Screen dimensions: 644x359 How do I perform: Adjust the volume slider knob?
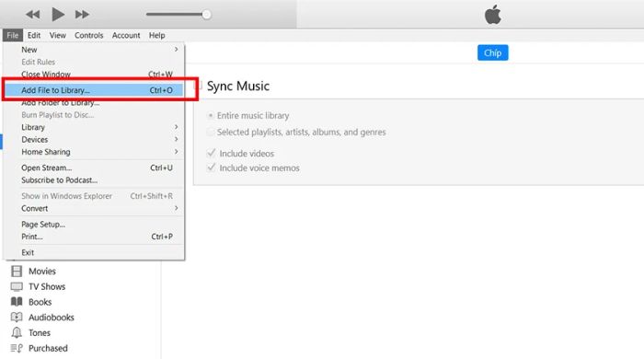point(207,15)
